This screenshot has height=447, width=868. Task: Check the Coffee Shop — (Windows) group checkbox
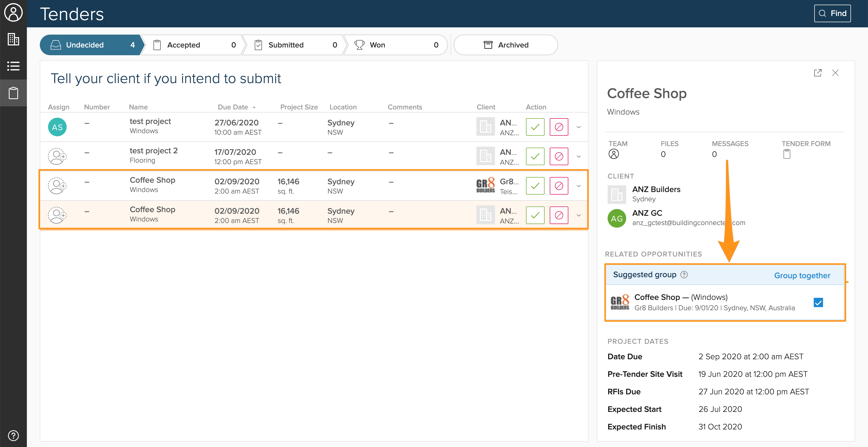click(x=818, y=302)
